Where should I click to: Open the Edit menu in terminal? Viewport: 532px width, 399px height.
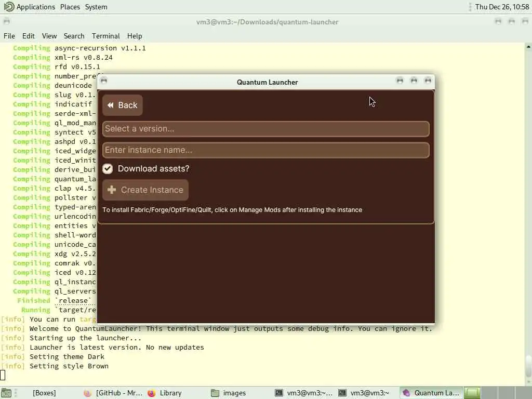coord(29,36)
